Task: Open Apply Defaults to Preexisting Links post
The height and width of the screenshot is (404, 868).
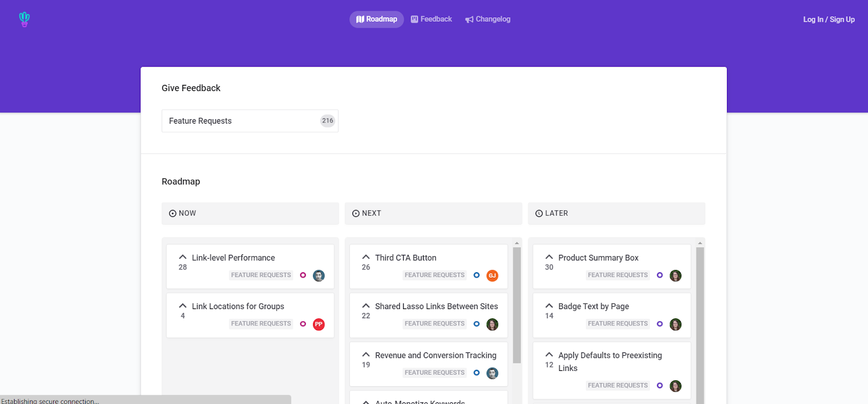Action: coord(610,362)
